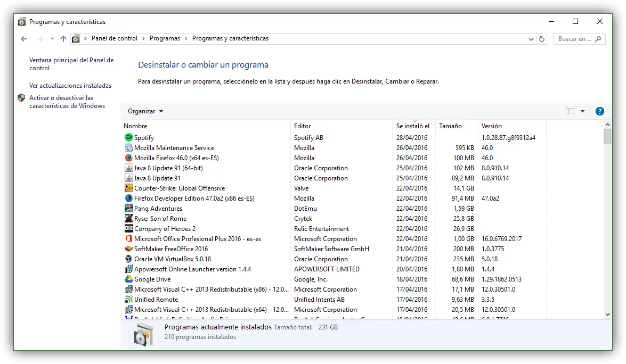The width and height of the screenshot is (626, 364).
Task: Open Ver actualizaciones instaladas
Action: [70, 85]
